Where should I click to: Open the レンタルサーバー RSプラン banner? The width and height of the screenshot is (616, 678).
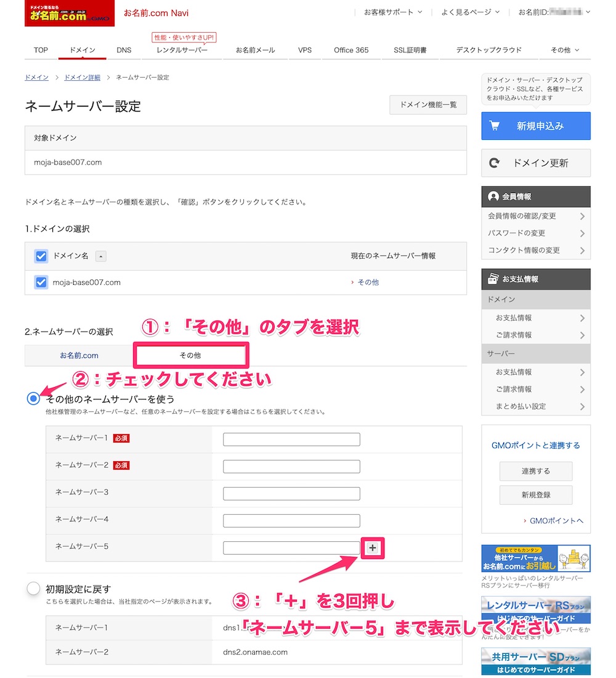coord(535,610)
